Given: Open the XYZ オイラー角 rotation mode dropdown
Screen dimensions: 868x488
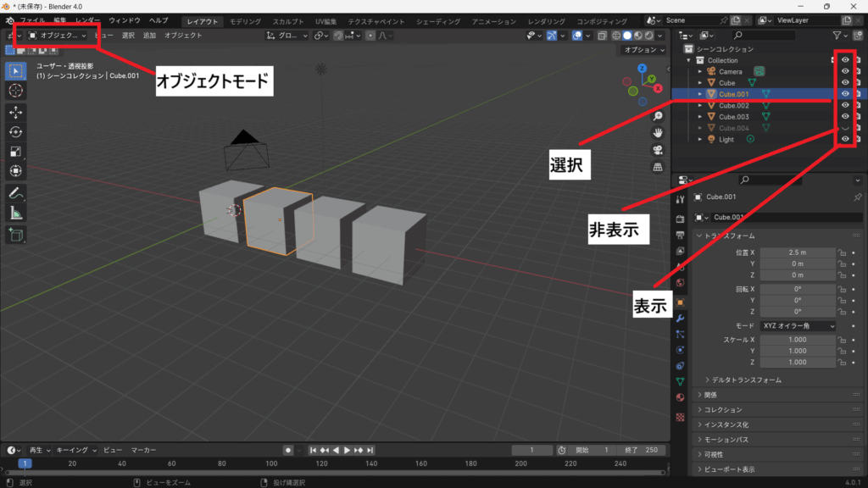Looking at the screenshot, I should [x=798, y=325].
